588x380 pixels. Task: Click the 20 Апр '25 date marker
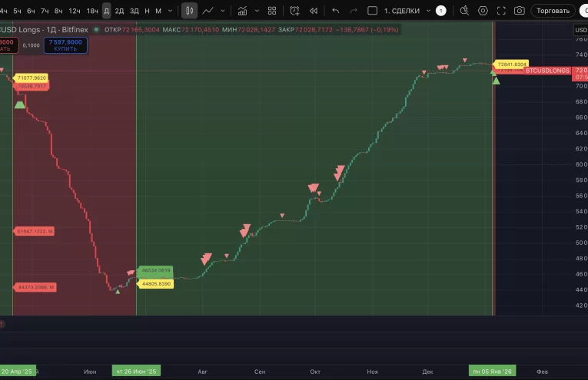[18, 372]
